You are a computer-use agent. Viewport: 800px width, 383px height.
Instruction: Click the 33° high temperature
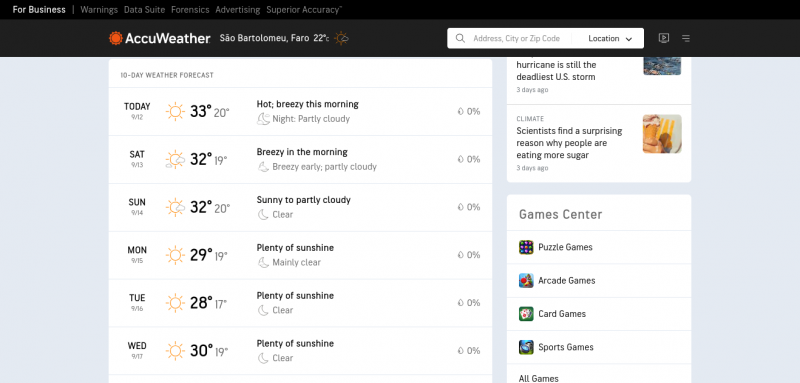[201, 111]
